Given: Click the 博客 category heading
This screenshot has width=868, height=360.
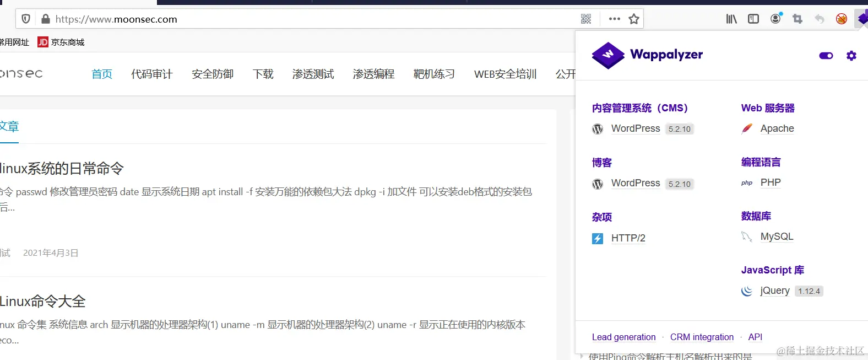Looking at the screenshot, I should point(602,163).
